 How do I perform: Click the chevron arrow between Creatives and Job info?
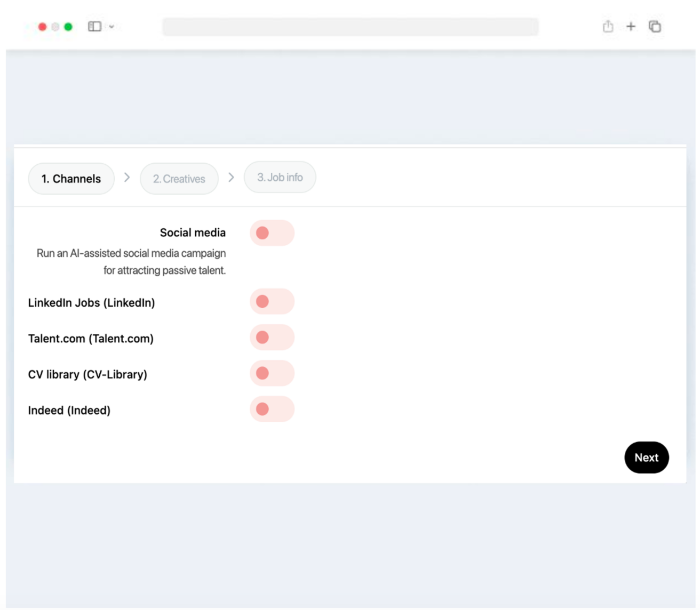pyautogui.click(x=231, y=178)
